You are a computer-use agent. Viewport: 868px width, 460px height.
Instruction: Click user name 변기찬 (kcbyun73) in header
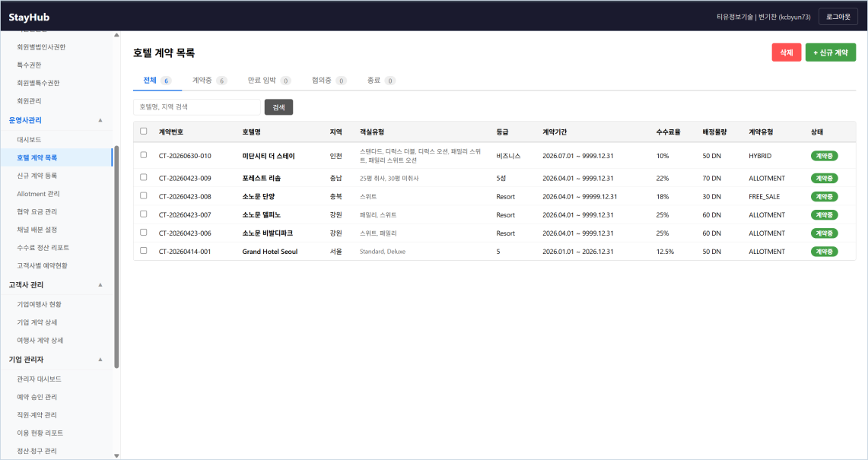coord(784,17)
